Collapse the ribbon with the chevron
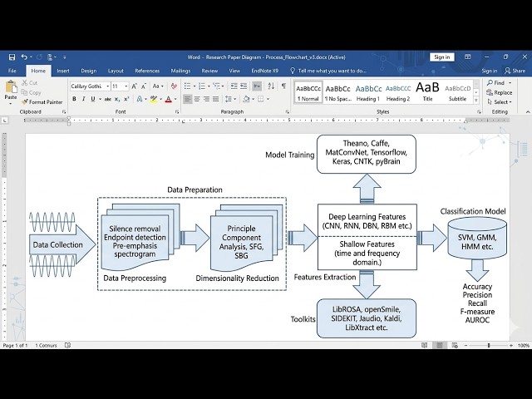 [x=528, y=111]
